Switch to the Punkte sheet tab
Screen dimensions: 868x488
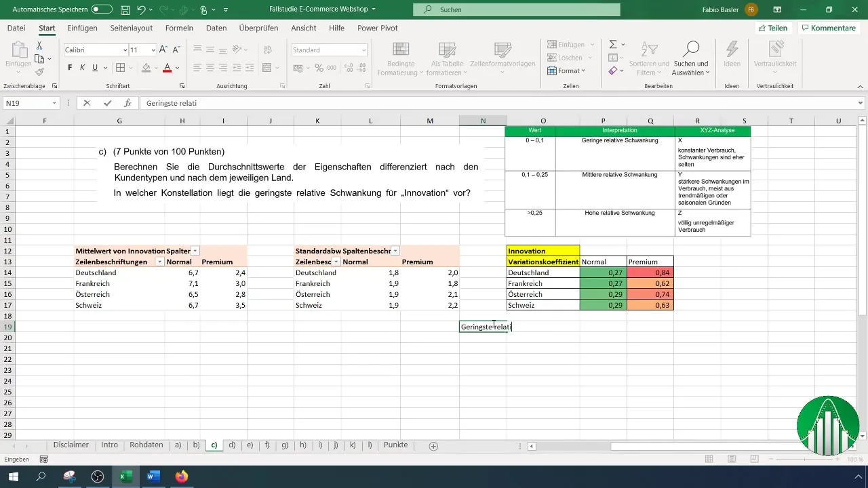(396, 445)
